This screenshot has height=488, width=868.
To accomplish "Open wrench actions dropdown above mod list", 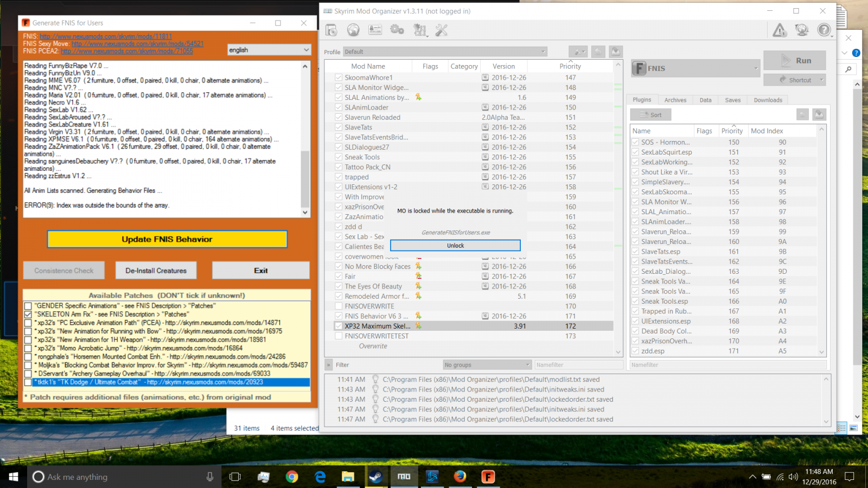I will (578, 52).
